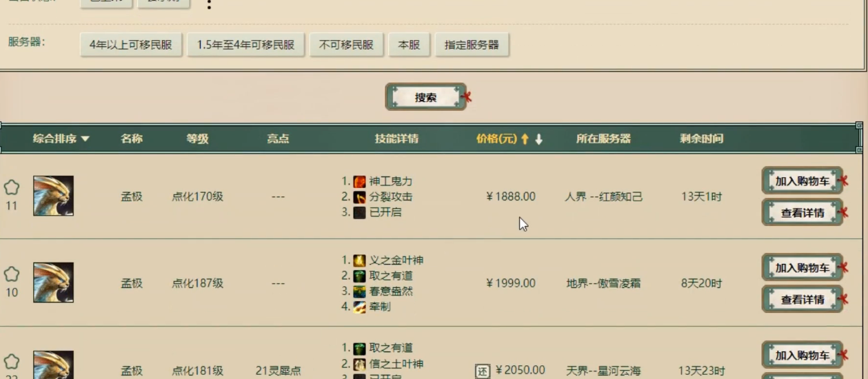Select the 4年以上可移民服 server filter
The image size is (868, 379).
131,45
